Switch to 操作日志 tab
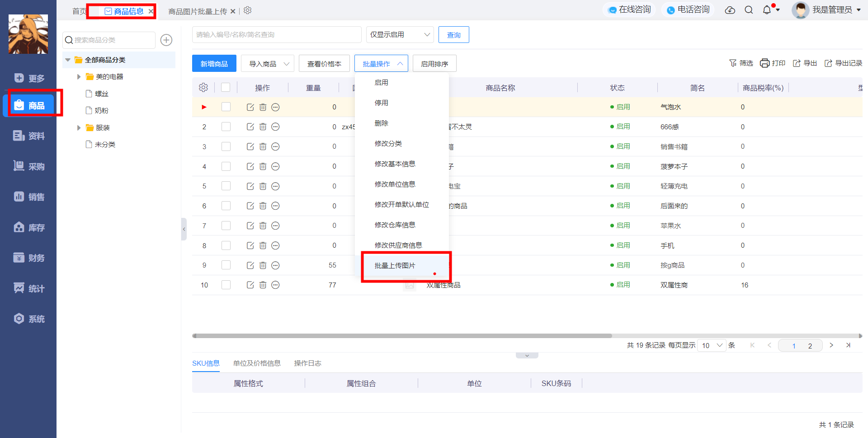Image resolution: width=868 pixels, height=438 pixels. tap(307, 363)
